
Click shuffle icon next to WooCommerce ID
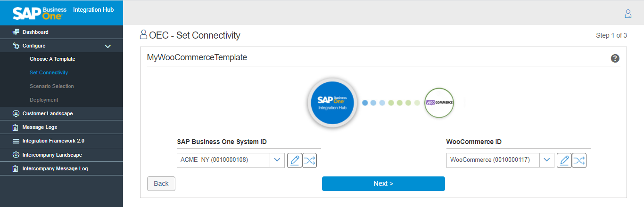pyautogui.click(x=579, y=160)
